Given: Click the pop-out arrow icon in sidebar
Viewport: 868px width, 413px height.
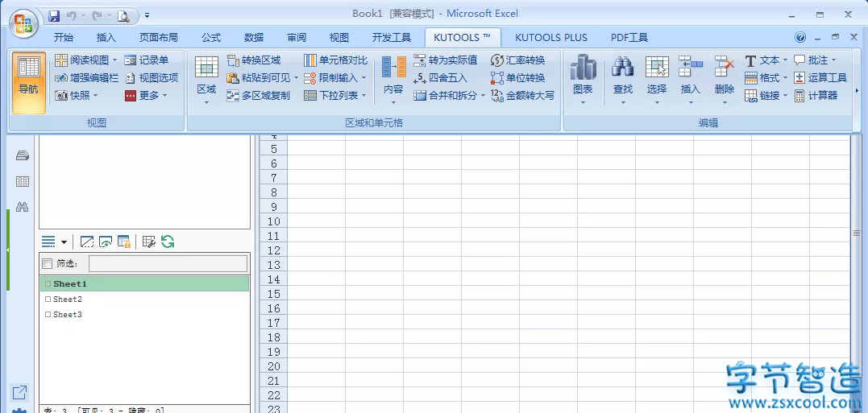Looking at the screenshot, I should point(19,393).
